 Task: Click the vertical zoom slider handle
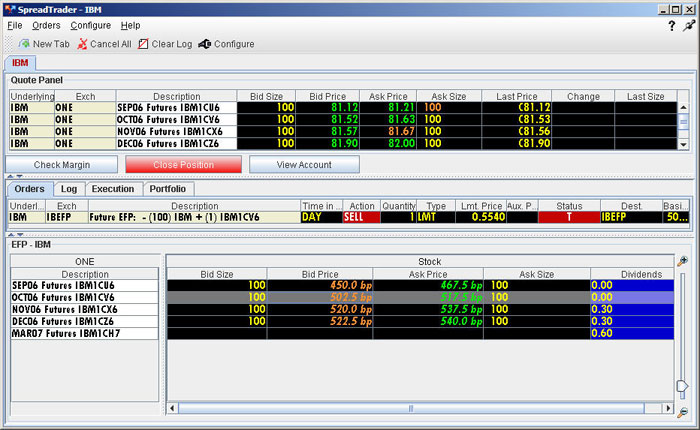click(682, 386)
